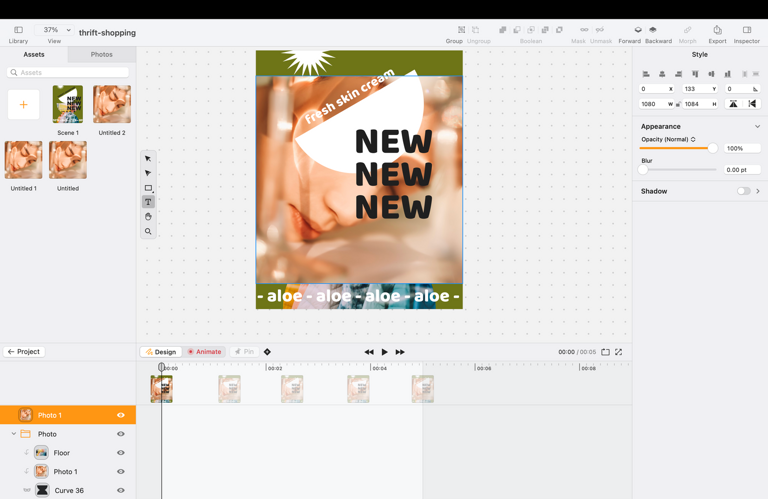The width and height of the screenshot is (768, 499).
Task: Select the Untitled 1 asset thumbnail
Action: pos(24,160)
